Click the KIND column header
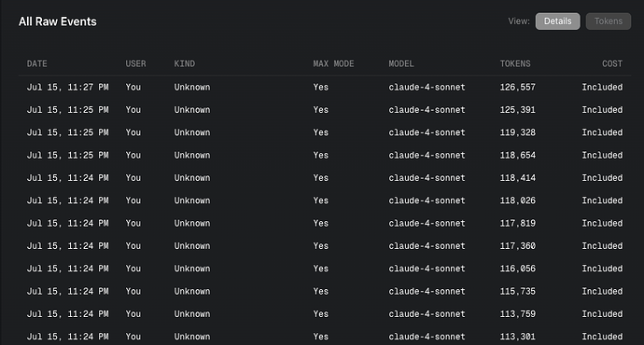 coord(185,63)
